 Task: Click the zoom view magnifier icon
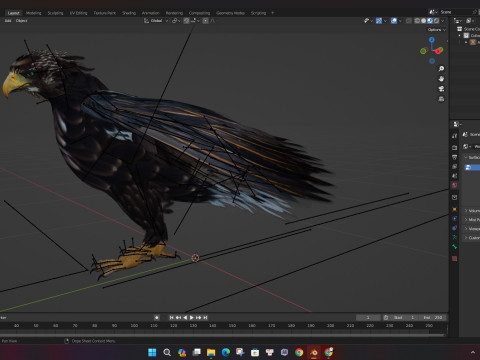[x=441, y=69]
